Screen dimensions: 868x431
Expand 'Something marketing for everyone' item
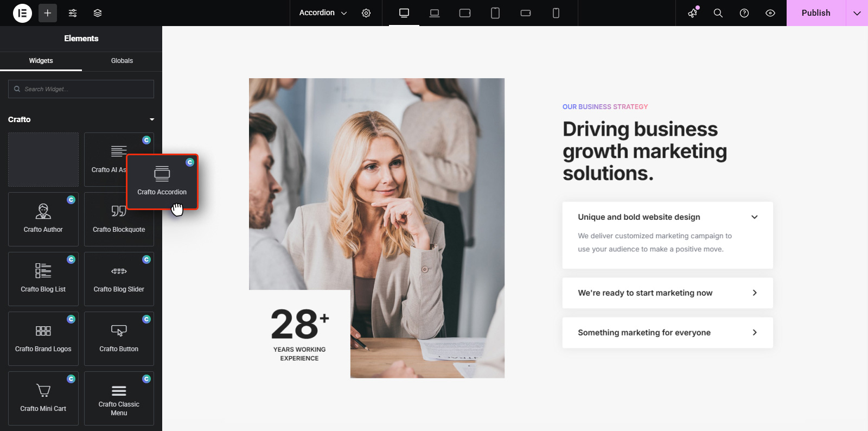[x=667, y=333]
